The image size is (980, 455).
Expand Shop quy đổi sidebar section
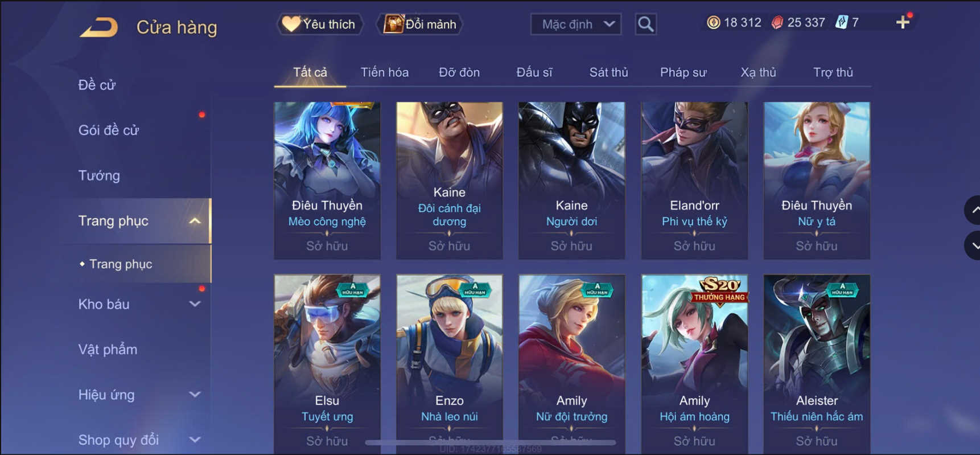point(195,440)
